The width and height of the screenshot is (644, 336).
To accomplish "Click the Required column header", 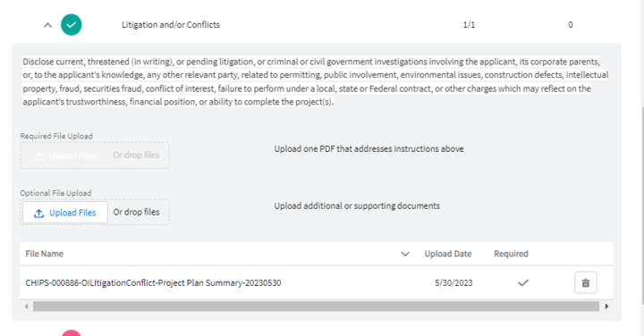I will pyautogui.click(x=511, y=254).
